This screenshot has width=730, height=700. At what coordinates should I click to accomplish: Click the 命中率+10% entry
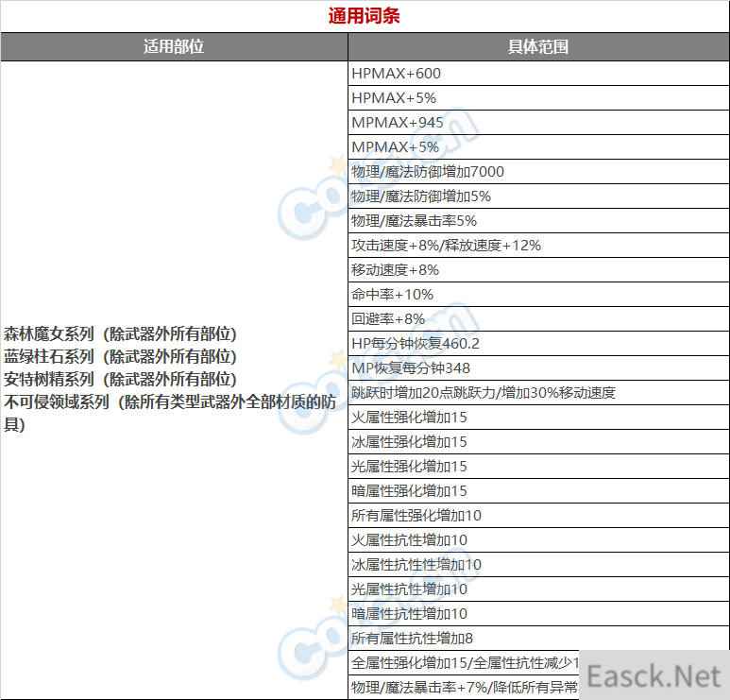pyautogui.click(x=392, y=295)
